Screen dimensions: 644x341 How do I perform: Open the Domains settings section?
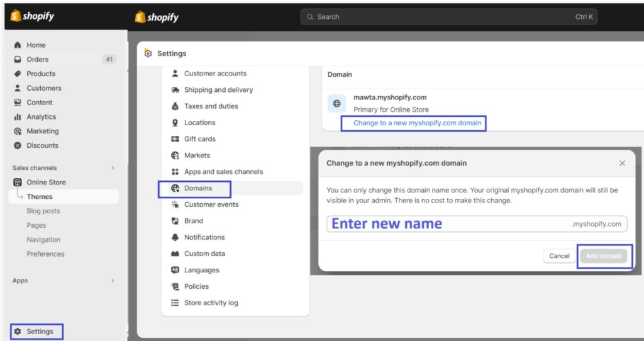coord(235,188)
